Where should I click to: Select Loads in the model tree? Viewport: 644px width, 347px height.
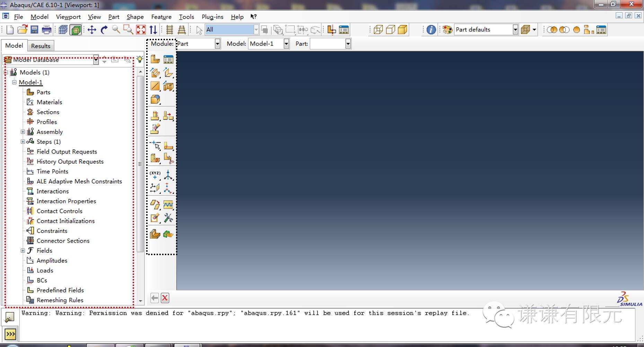[x=45, y=270]
